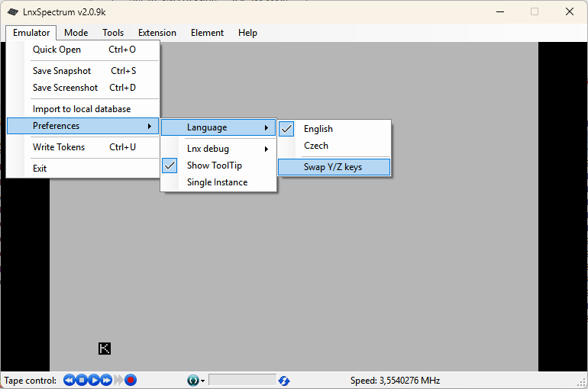Rewind the tape in Tape control
This screenshot has height=389, width=588.
[x=69, y=381]
